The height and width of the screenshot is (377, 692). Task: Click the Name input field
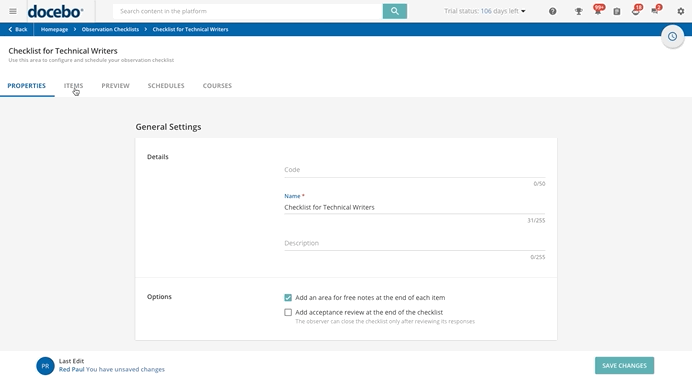[414, 207]
